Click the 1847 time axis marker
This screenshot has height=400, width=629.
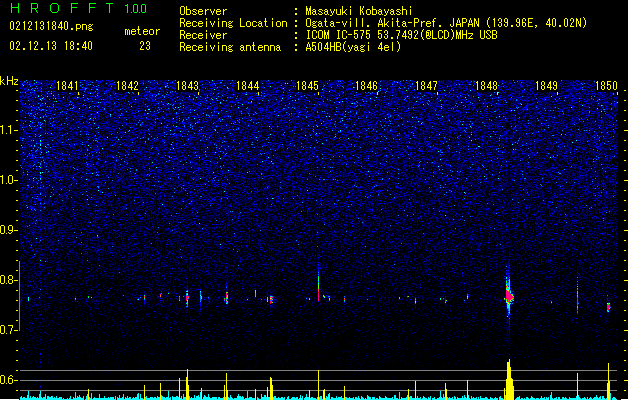(426, 85)
